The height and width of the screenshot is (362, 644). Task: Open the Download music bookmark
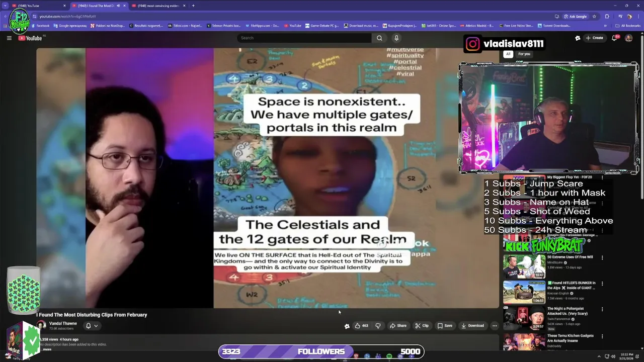tap(361, 26)
